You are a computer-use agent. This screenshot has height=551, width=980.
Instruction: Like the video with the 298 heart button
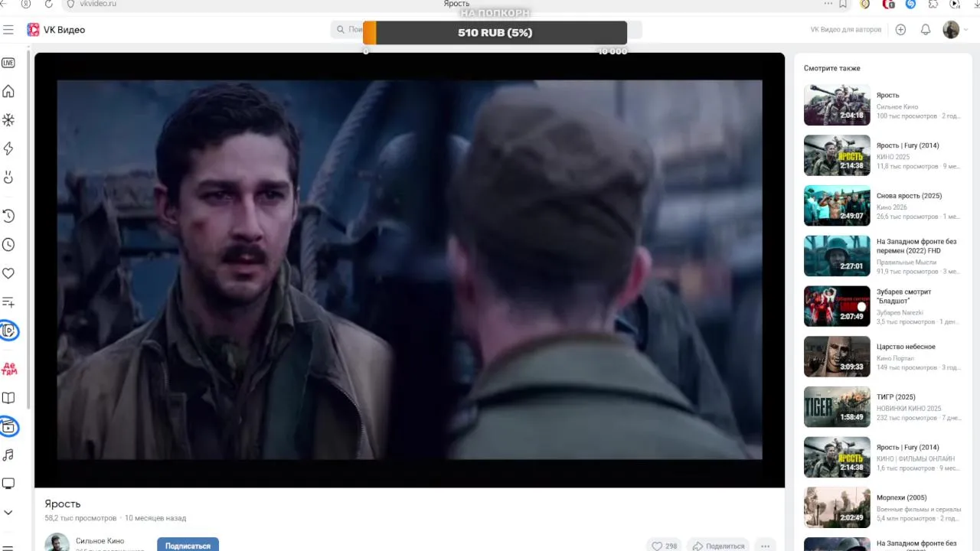[x=664, y=546]
